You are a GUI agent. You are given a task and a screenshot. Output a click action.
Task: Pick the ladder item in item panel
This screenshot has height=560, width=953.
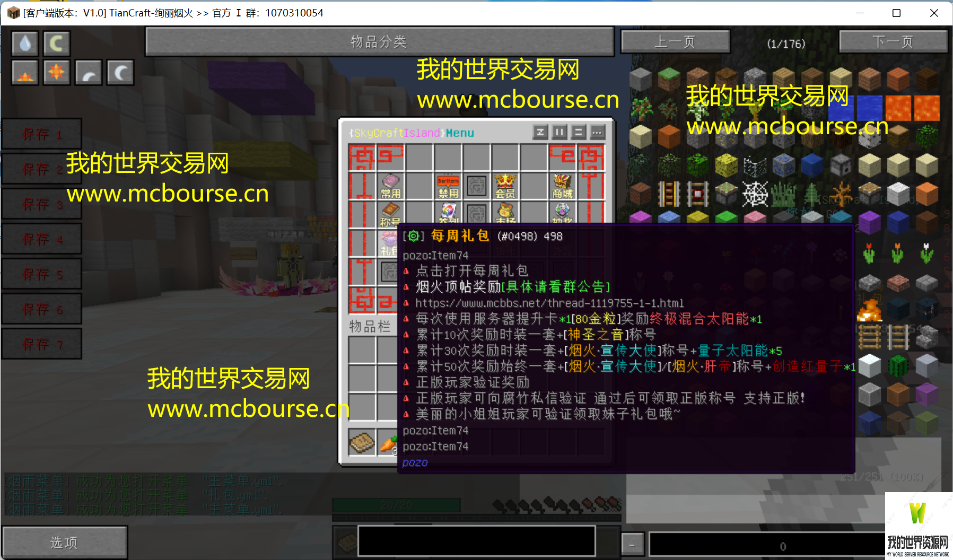tap(870, 337)
